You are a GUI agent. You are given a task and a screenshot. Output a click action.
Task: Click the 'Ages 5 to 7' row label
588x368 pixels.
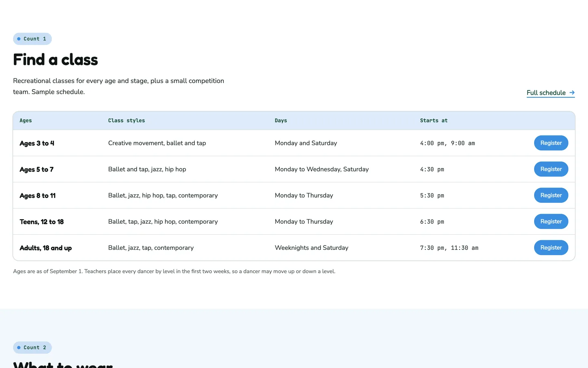click(36, 169)
